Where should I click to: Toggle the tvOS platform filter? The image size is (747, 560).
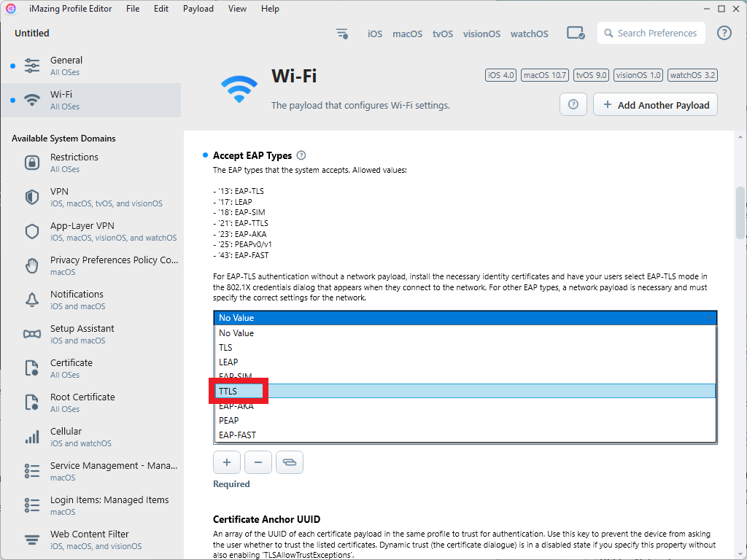(x=443, y=34)
